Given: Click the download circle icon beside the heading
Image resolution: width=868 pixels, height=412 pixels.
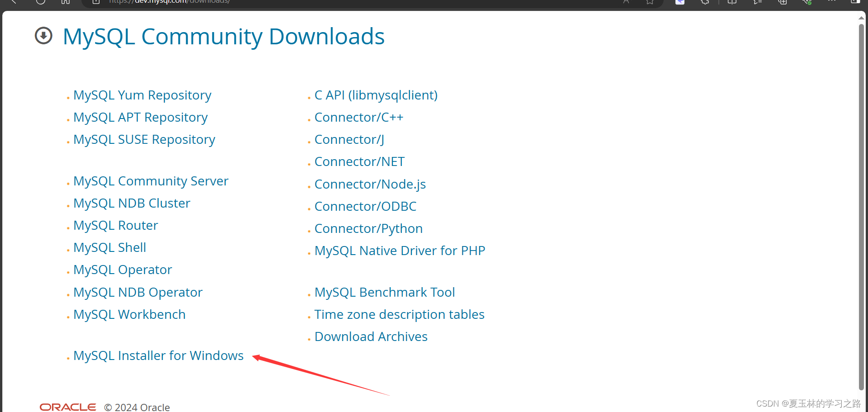Looking at the screenshot, I should [44, 36].
